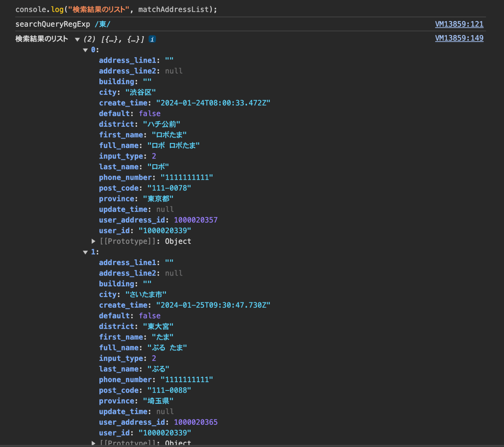
Task: Click phone_number value in item 0
Action: 187,178
